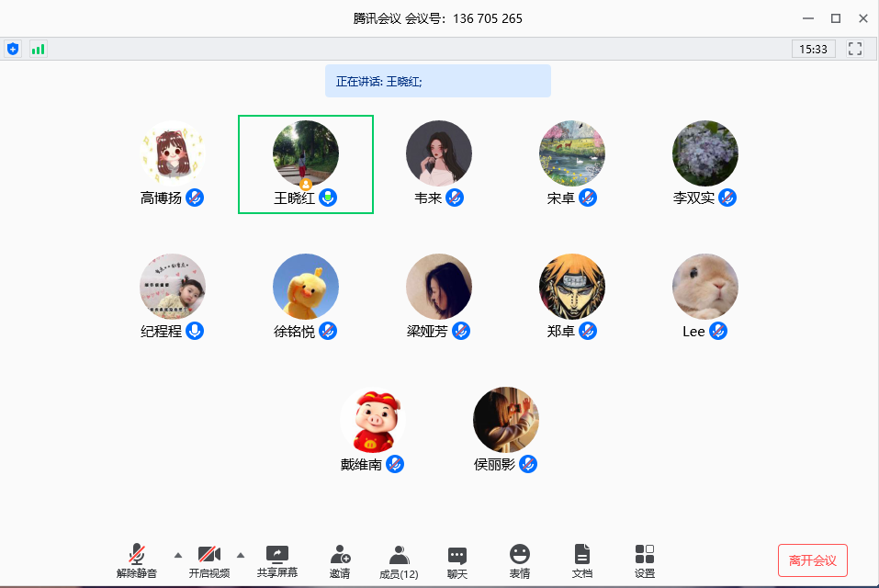Click the 15:33 meeting timer
The height and width of the screenshot is (588, 879).
point(813,49)
